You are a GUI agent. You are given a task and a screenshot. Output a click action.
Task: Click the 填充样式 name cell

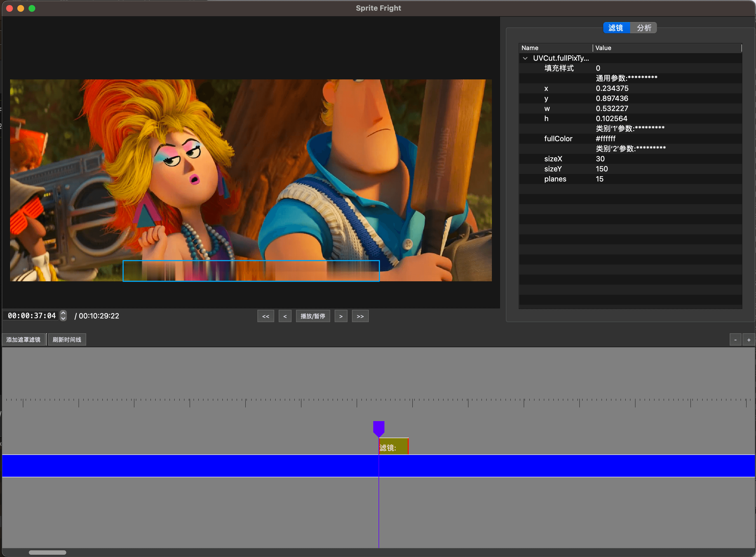(x=559, y=68)
